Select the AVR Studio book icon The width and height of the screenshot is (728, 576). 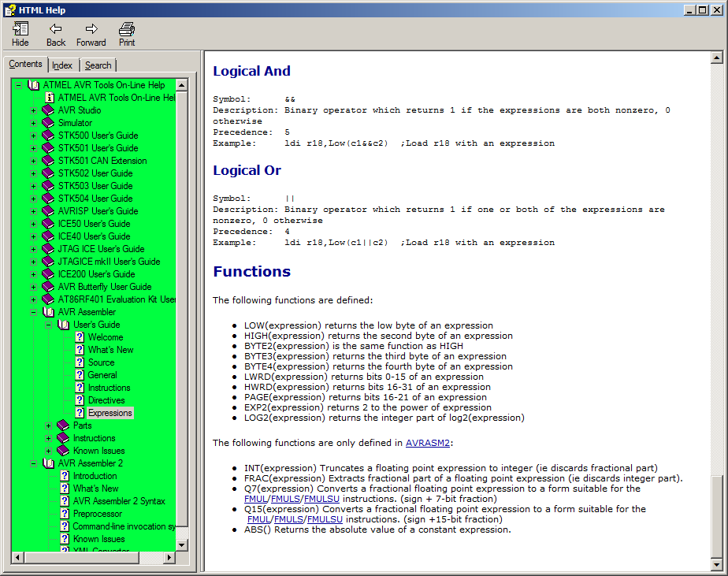point(48,110)
